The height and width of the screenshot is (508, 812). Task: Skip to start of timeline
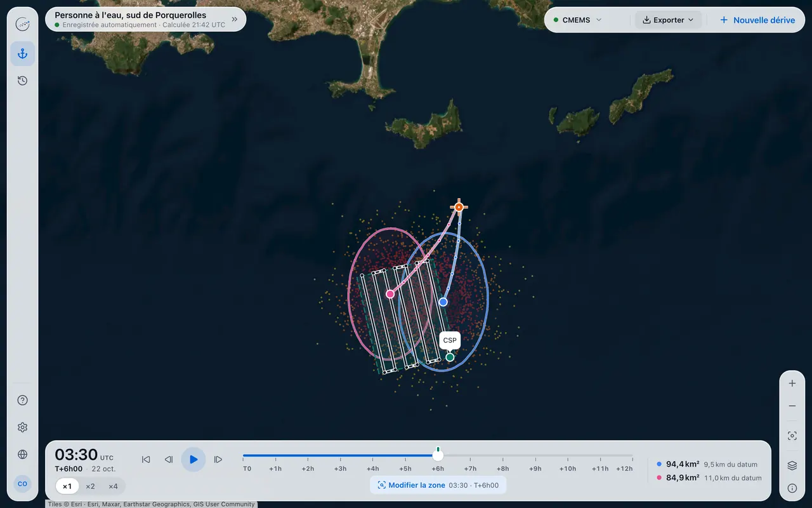[x=146, y=460]
